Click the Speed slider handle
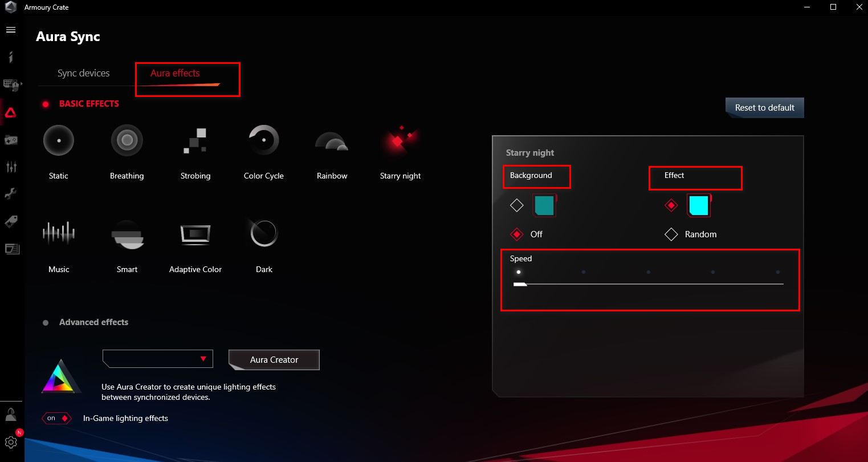Image resolution: width=868 pixels, height=462 pixels. point(520,283)
